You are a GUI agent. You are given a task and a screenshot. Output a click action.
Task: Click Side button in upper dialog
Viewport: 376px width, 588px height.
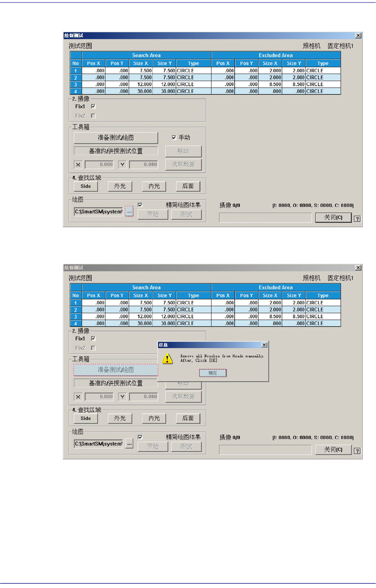coord(86,186)
